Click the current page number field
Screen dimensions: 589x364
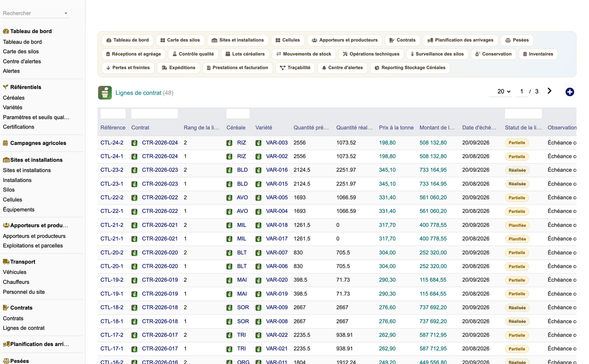pos(521,92)
